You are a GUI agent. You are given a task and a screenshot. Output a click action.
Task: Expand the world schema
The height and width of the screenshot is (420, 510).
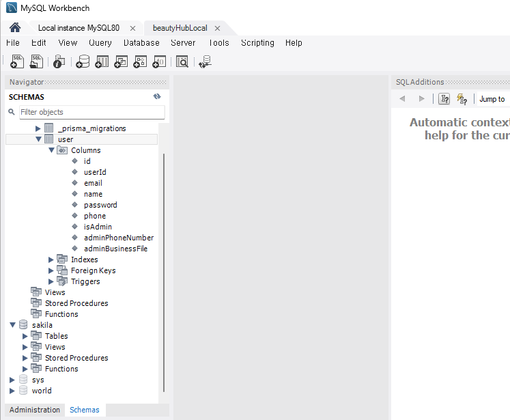[x=12, y=391]
